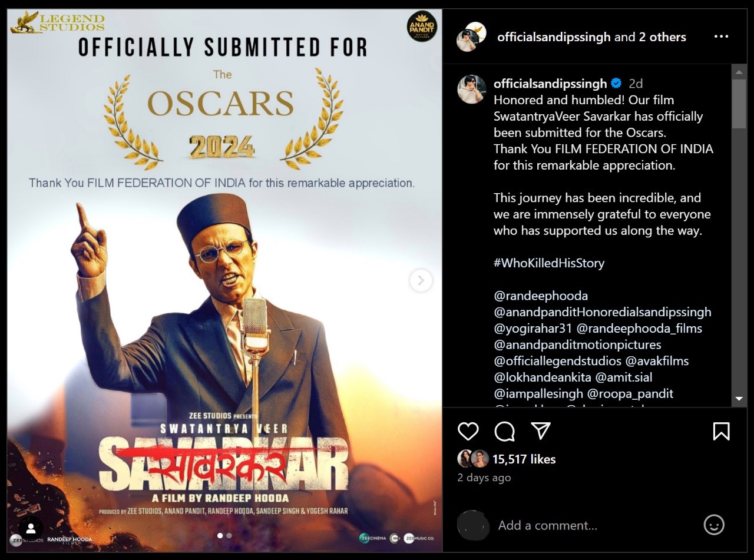Type in the Add a comment field
The image size is (754, 560).
coord(589,525)
